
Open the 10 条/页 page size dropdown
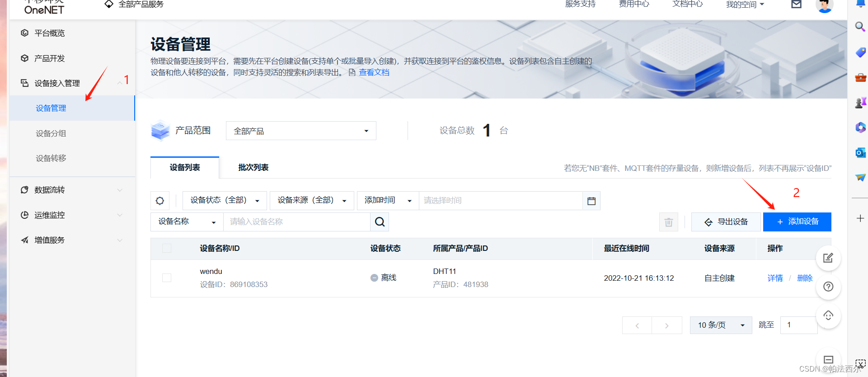click(x=721, y=325)
